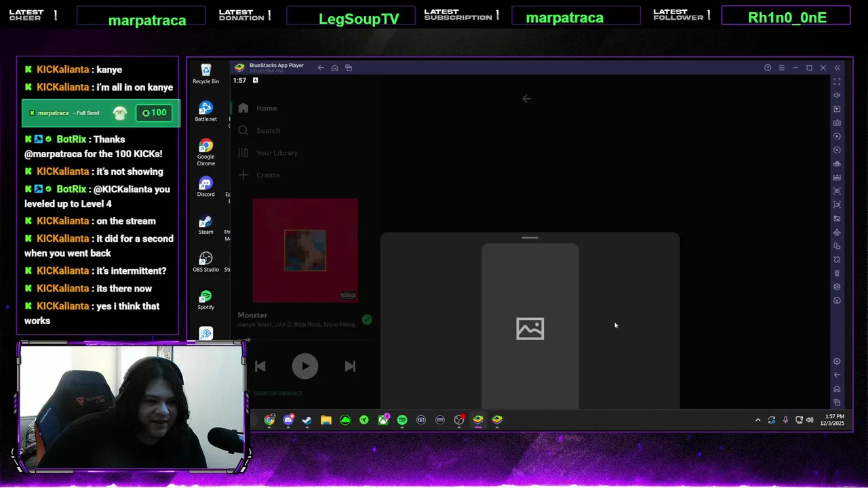The image size is (868, 488).
Task: Click the microphone icon in system tray
Action: 785,420
